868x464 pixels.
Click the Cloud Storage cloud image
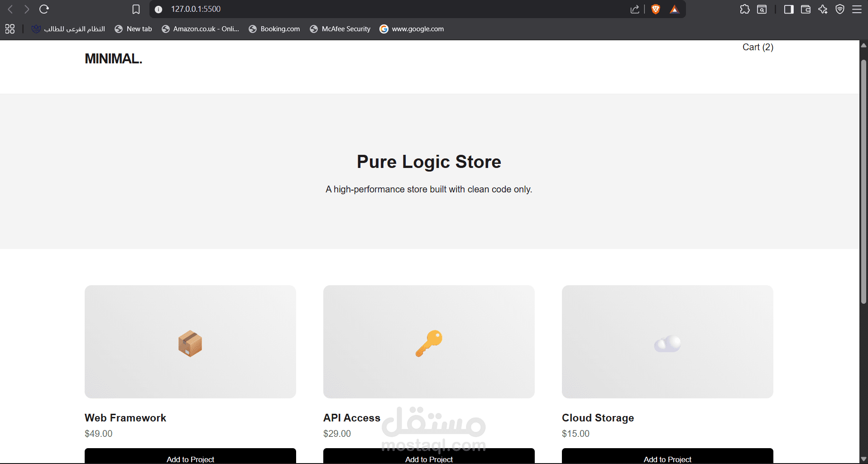click(x=667, y=342)
